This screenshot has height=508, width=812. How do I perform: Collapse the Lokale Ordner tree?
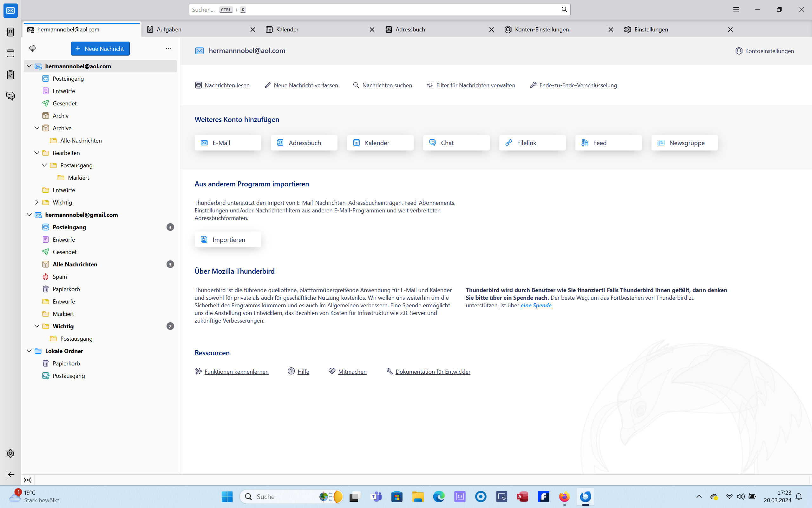pos(29,351)
